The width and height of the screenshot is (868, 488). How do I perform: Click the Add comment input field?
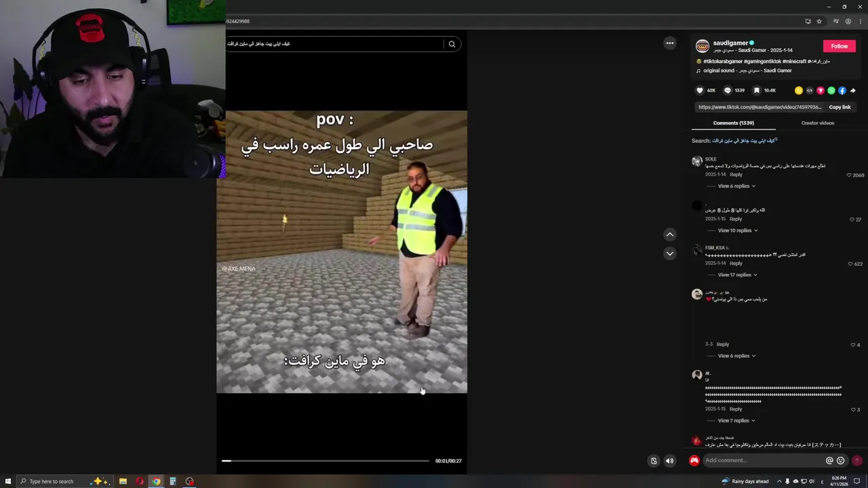(x=764, y=461)
